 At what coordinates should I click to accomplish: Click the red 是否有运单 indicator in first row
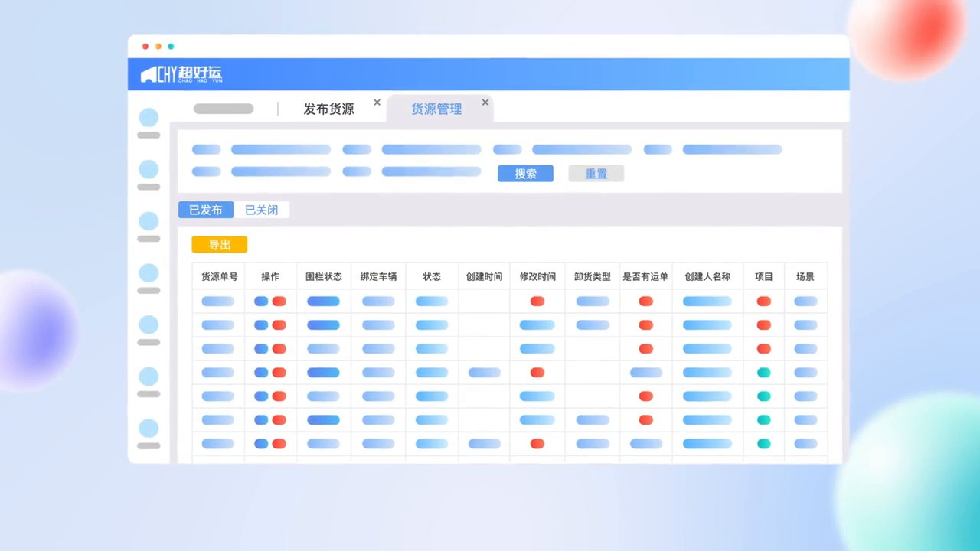646,302
